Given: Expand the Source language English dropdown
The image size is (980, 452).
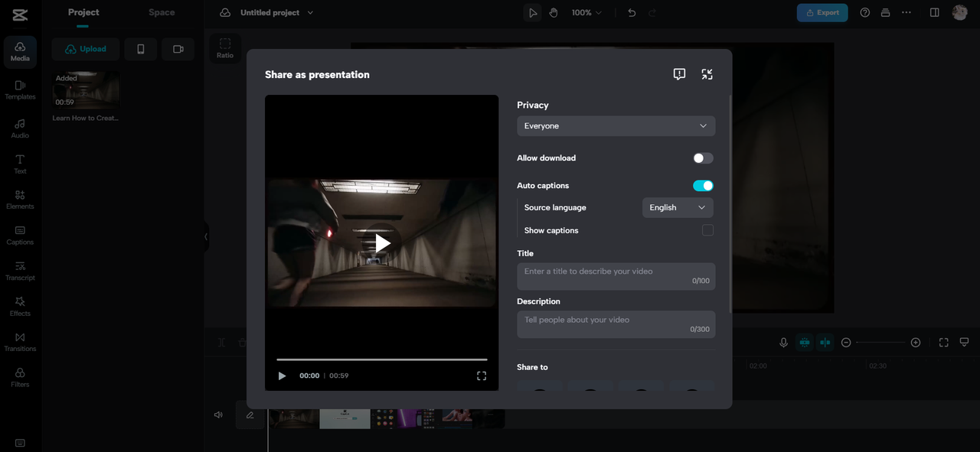Looking at the screenshot, I should [678, 207].
